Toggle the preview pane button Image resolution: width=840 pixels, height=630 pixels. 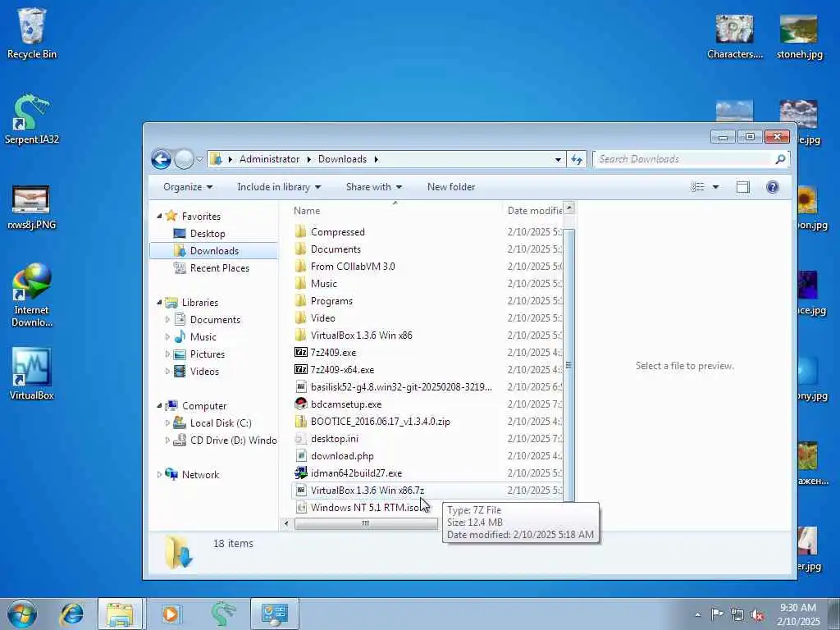(742, 187)
